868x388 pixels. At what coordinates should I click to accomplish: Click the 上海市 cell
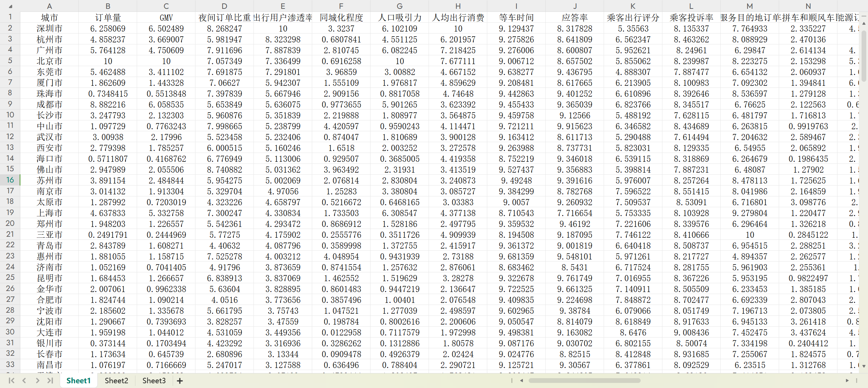click(50, 213)
